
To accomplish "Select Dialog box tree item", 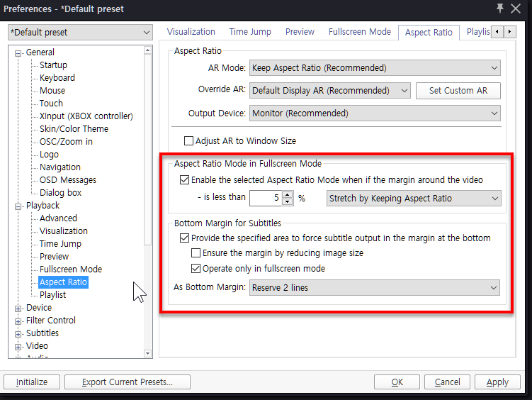I will pos(60,193).
